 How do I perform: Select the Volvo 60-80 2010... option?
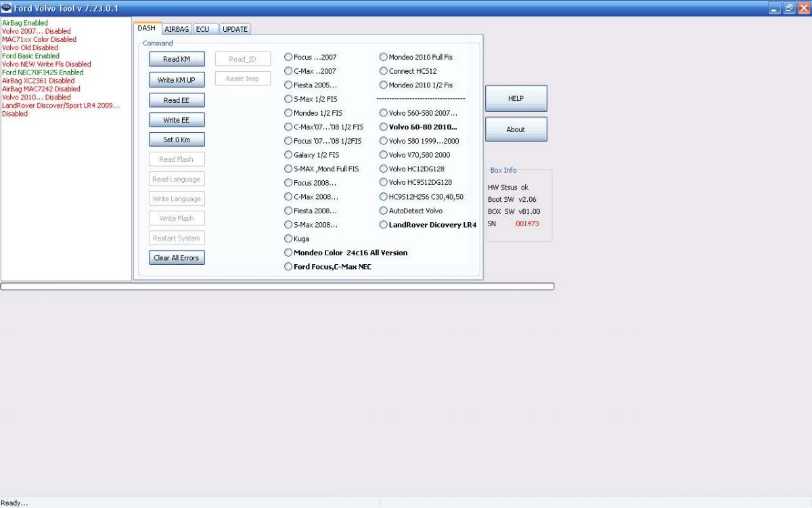[418, 127]
